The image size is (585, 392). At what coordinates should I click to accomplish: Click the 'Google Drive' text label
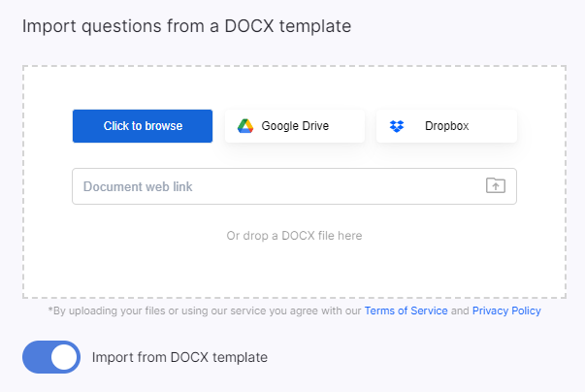coord(296,126)
